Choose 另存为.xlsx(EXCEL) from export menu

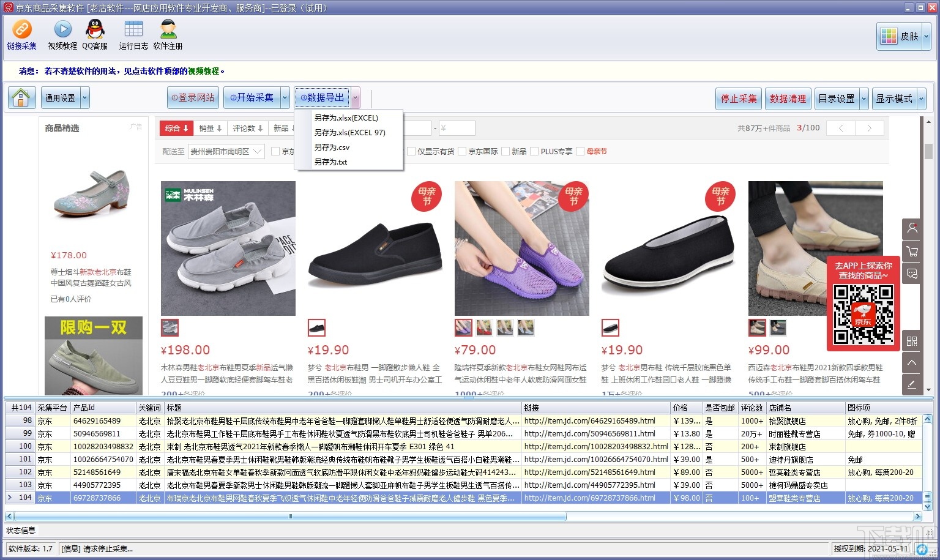tap(349, 118)
